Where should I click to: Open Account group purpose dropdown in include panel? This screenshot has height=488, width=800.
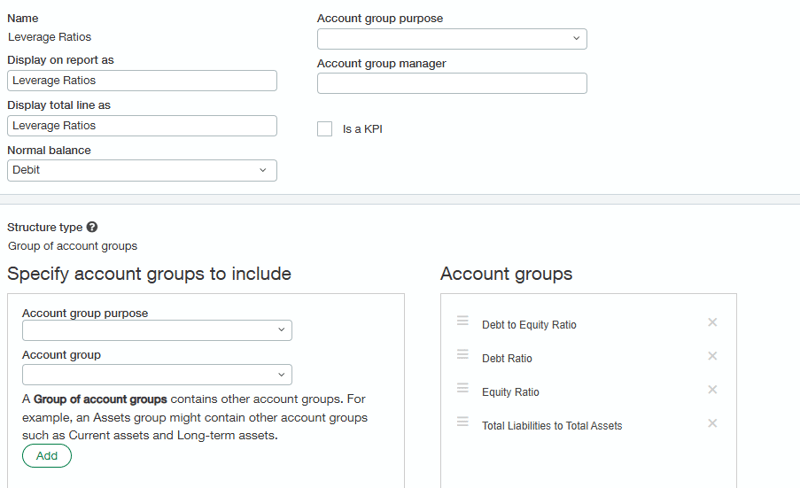point(157,330)
